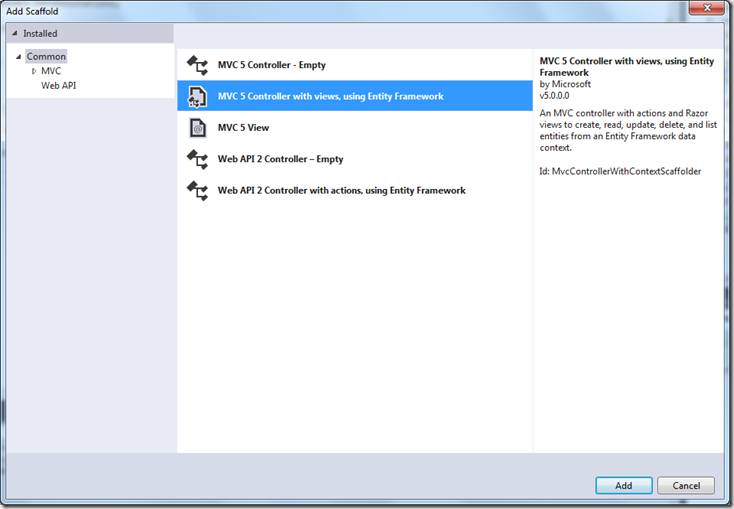The height and width of the screenshot is (509, 734).
Task: Click the 'An MVC controller with actions' description
Action: 628,130
